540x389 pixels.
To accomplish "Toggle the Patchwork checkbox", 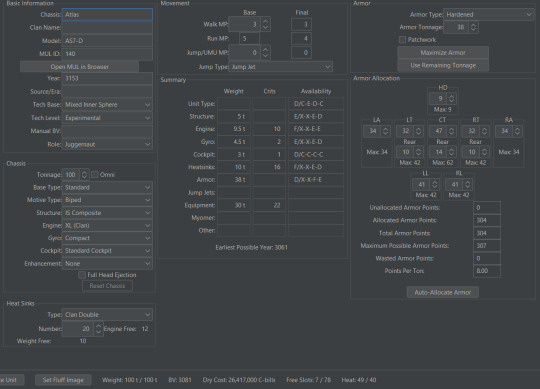I will click(402, 40).
